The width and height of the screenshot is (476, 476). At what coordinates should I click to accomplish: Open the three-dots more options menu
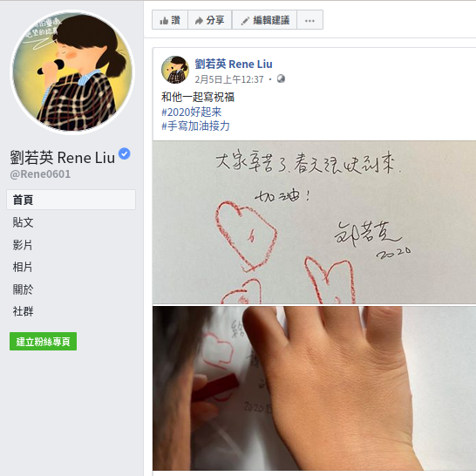[309, 20]
